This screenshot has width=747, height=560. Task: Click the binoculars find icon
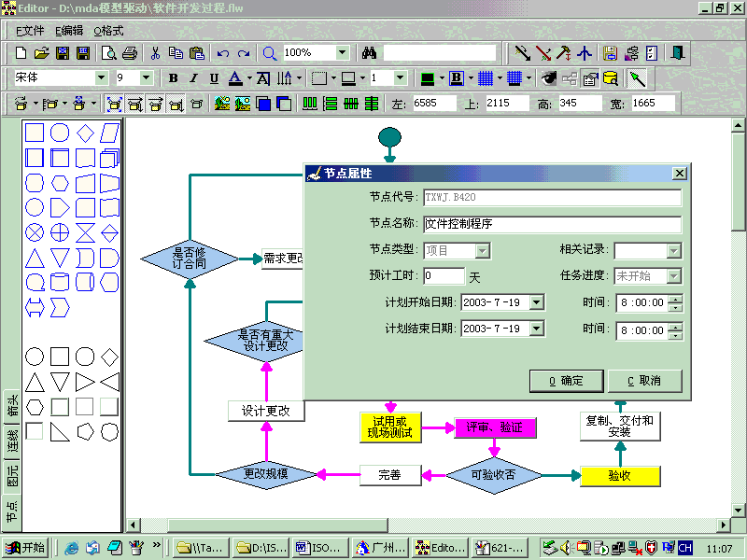tap(369, 53)
